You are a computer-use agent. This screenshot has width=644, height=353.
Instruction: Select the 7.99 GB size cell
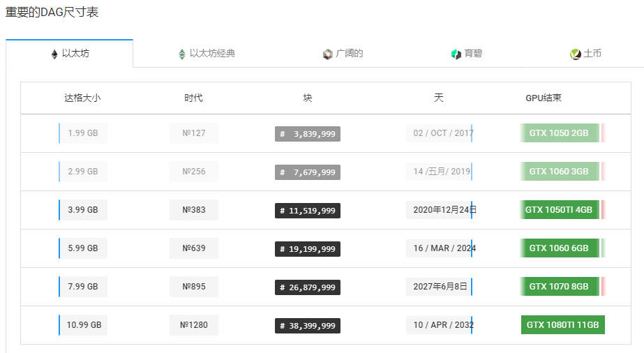[x=83, y=287]
